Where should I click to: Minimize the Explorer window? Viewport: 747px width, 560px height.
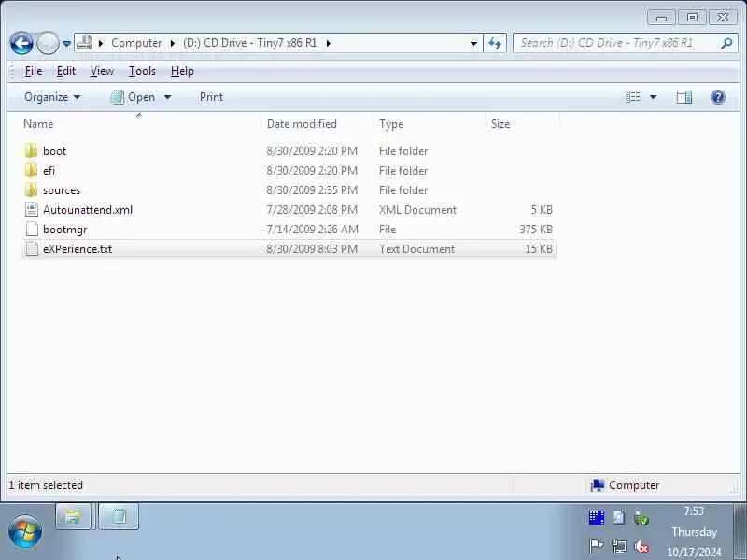pos(661,18)
